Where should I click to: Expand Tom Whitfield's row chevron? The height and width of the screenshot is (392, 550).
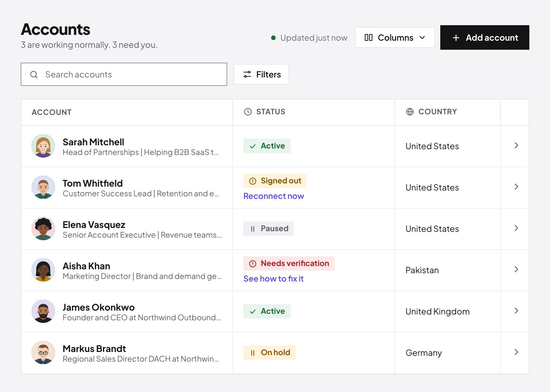516,187
